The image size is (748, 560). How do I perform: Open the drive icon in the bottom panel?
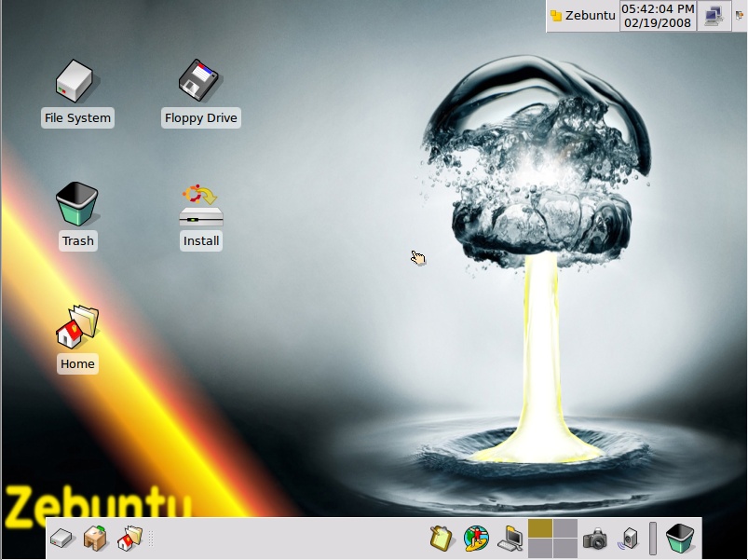click(x=62, y=539)
